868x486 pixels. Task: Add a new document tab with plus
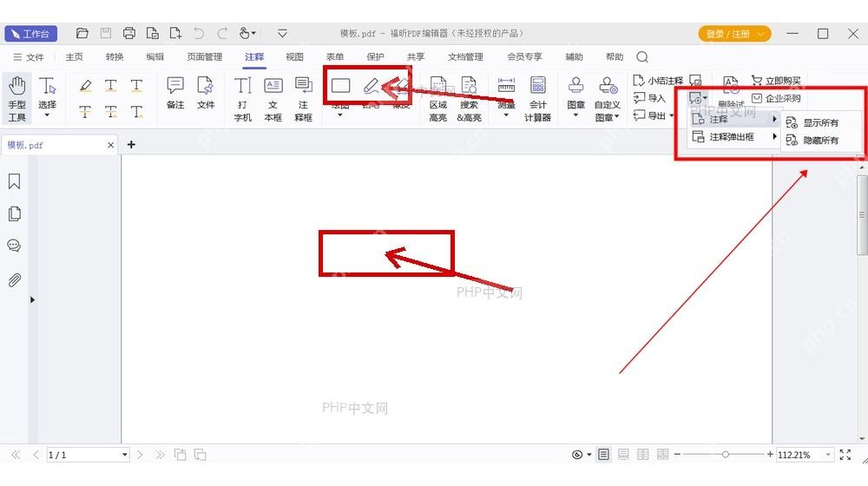[x=131, y=144]
